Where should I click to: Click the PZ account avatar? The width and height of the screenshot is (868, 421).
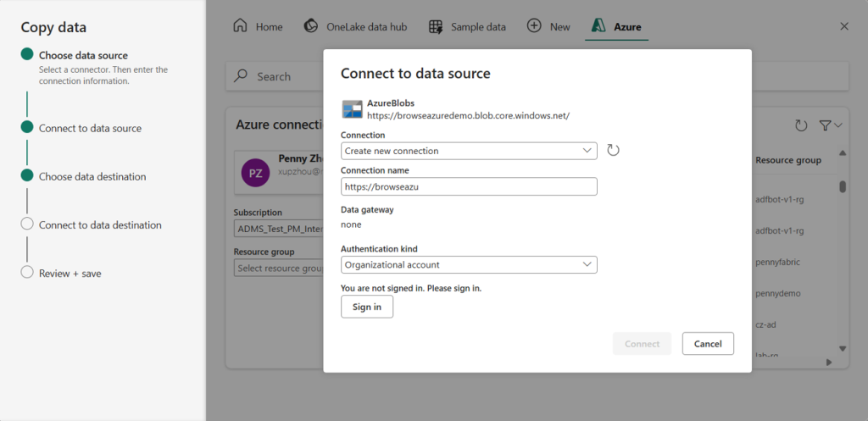[x=256, y=173]
